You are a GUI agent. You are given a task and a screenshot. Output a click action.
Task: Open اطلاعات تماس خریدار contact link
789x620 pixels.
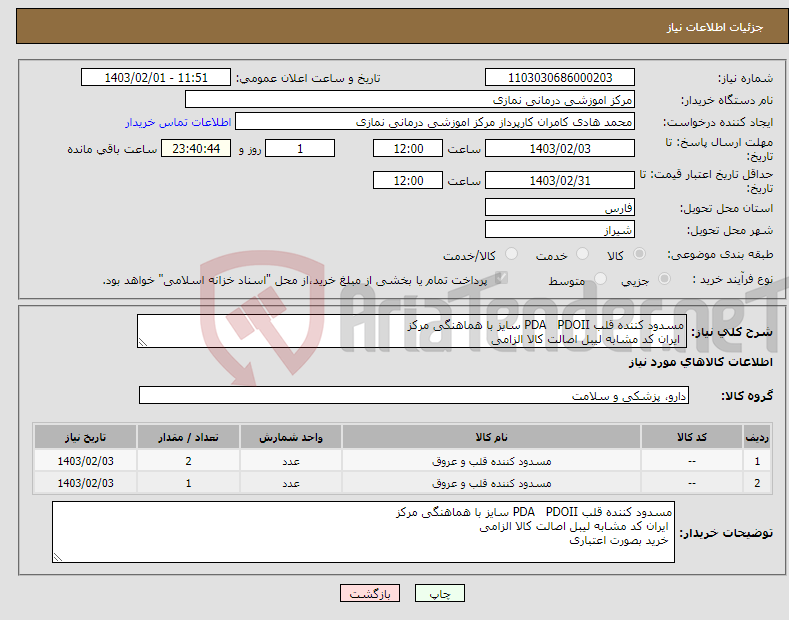(178, 122)
